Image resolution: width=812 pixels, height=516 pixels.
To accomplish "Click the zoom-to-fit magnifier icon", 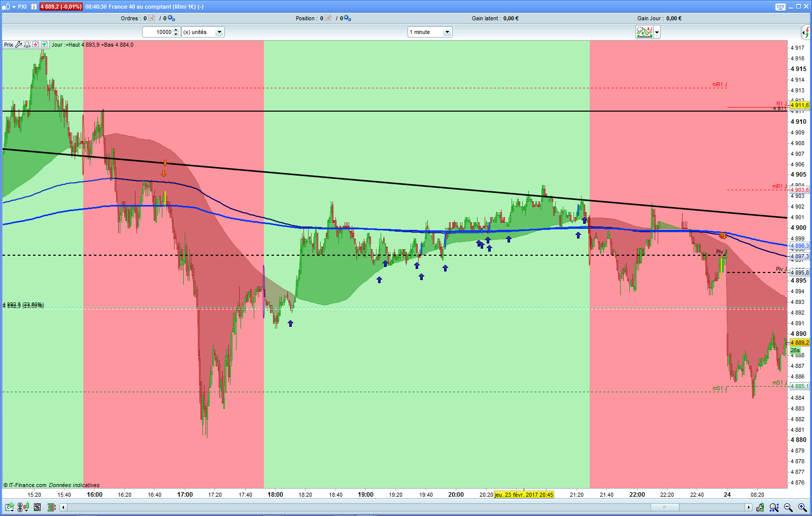I will (774, 507).
